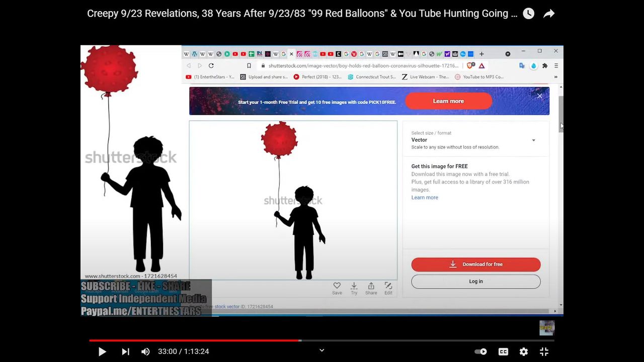
Task: Toggle closed captions on
Action: pyautogui.click(x=503, y=352)
